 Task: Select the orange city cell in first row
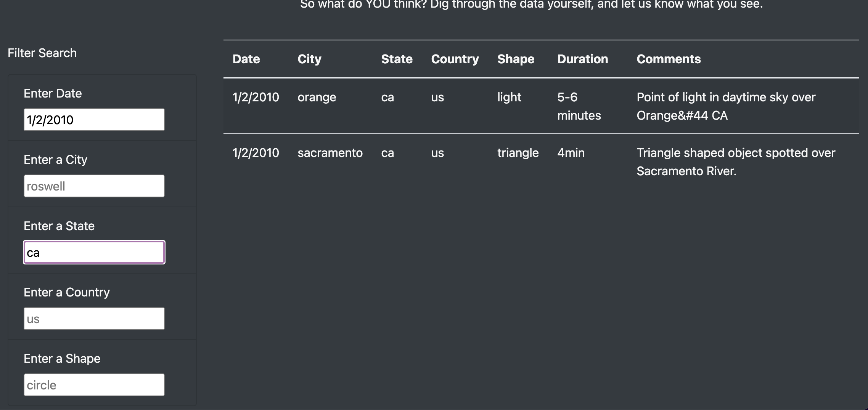tap(317, 97)
